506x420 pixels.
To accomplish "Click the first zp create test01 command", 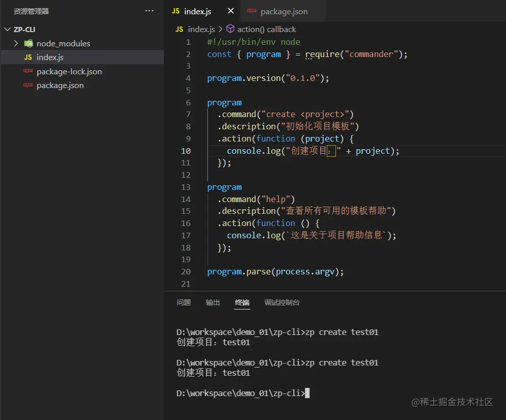I will (342, 332).
